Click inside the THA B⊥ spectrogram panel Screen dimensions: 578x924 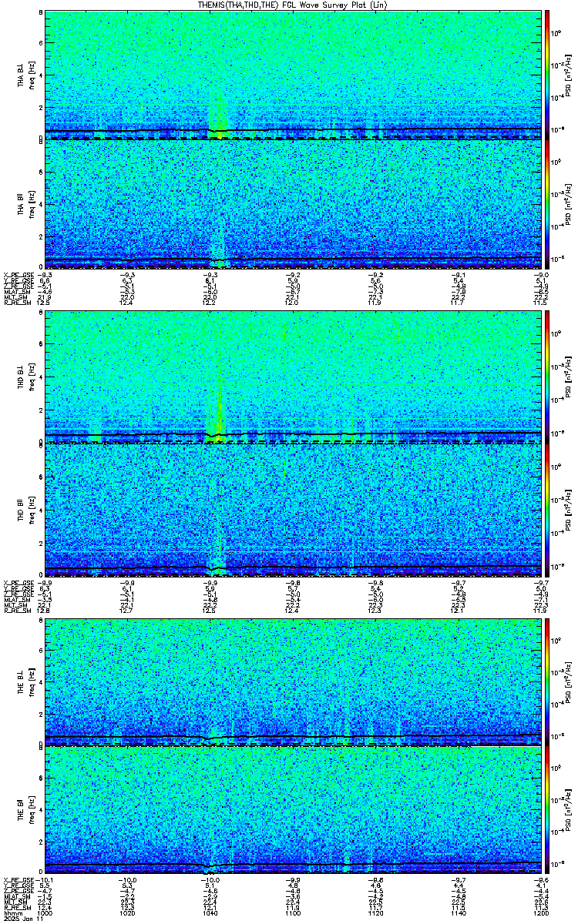[x=293, y=75]
